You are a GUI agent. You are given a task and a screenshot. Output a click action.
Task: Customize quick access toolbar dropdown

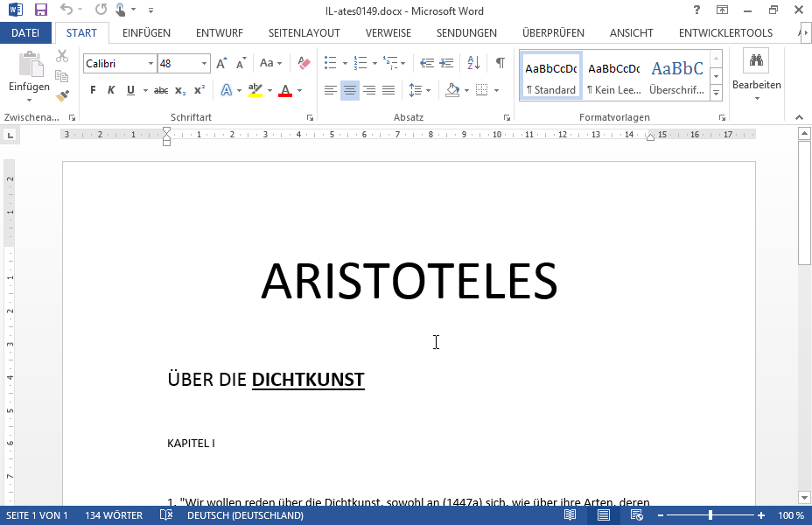[150, 10]
